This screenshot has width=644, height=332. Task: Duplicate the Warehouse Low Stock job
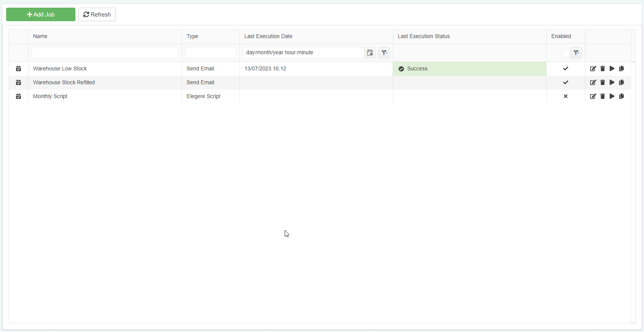[x=622, y=69]
